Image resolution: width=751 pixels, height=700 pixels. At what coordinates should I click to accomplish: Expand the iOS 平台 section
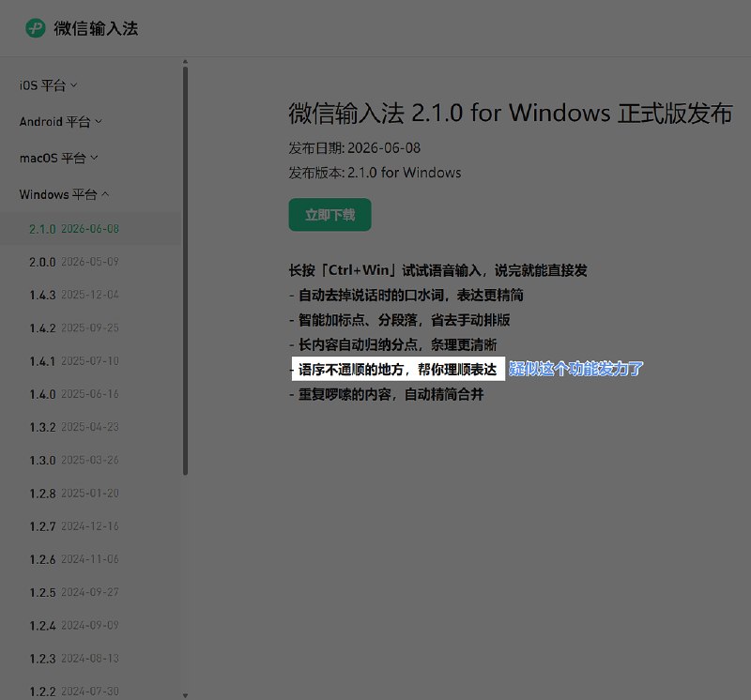point(48,85)
